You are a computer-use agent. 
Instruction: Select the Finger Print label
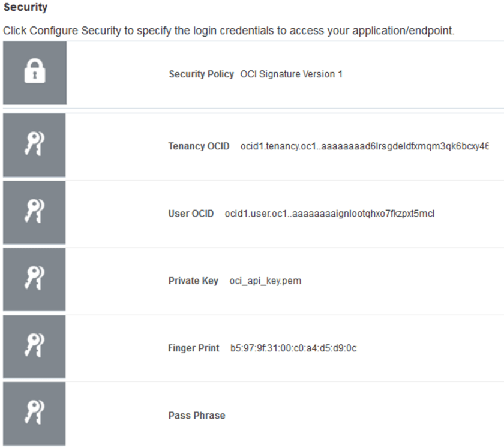click(x=193, y=348)
